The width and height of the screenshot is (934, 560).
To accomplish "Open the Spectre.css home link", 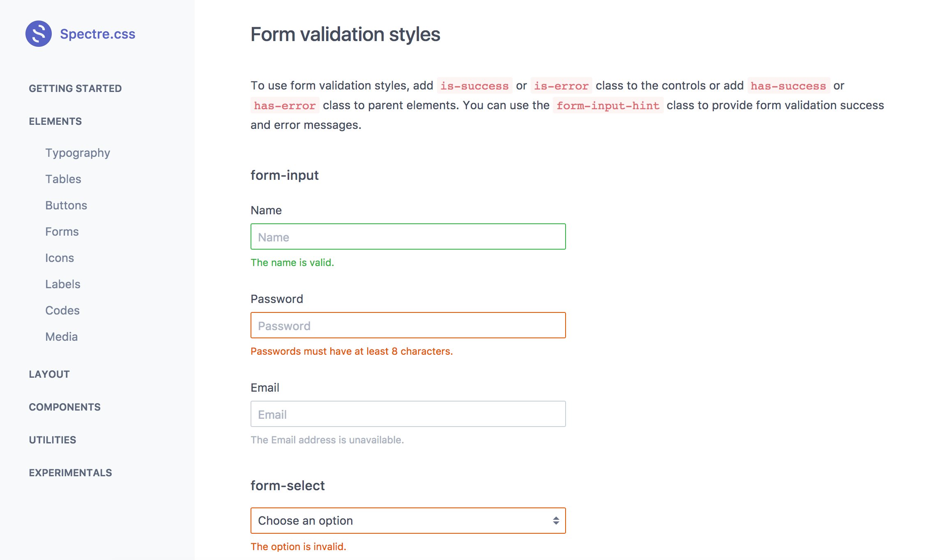I will pos(97,34).
